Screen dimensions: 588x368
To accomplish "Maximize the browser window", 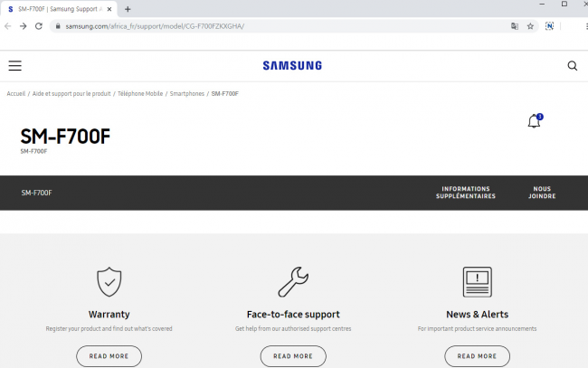I will tap(564, 5).
